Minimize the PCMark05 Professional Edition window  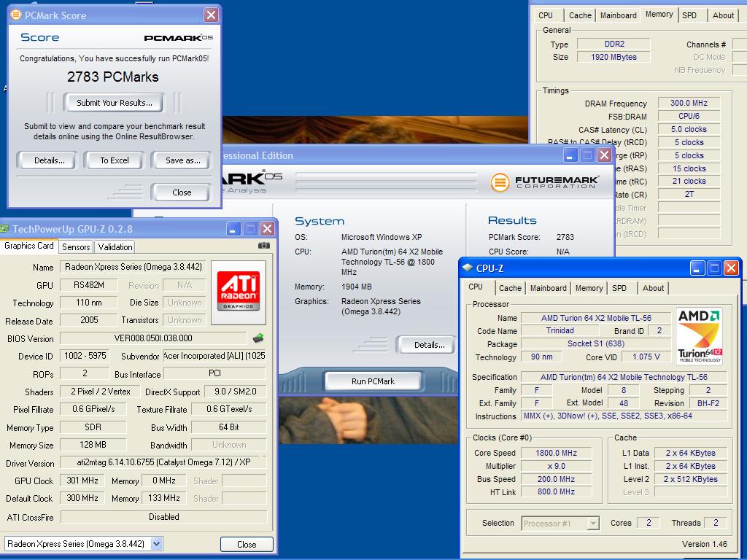tap(570, 155)
